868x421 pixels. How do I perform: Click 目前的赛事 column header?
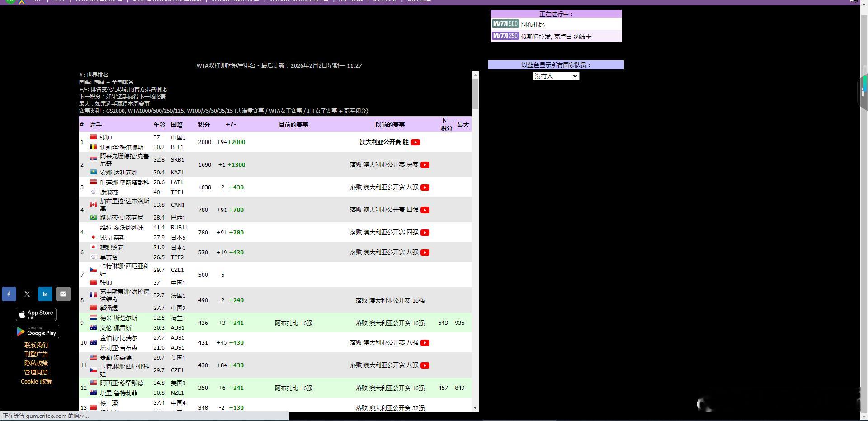[x=293, y=125]
